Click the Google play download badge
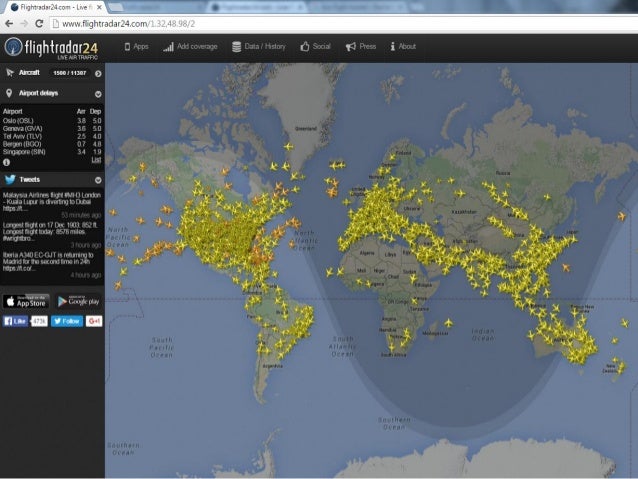The image size is (638, 479). coord(78,302)
